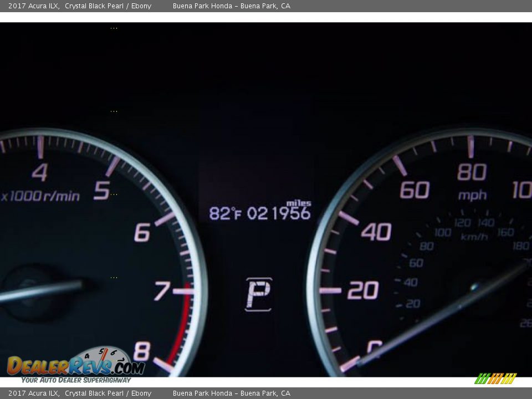
Task: Click the 'x1000r/min' tachometer label
Action: (x=41, y=196)
